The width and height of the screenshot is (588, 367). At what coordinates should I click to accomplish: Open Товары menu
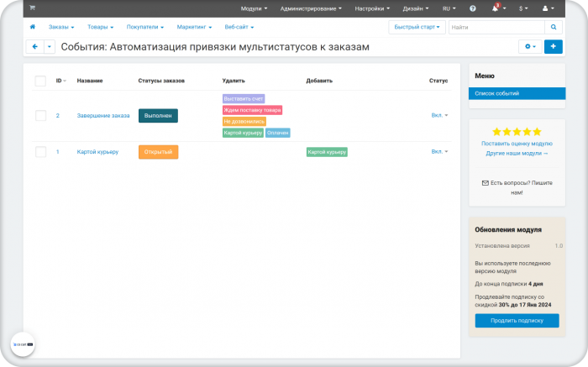point(100,27)
